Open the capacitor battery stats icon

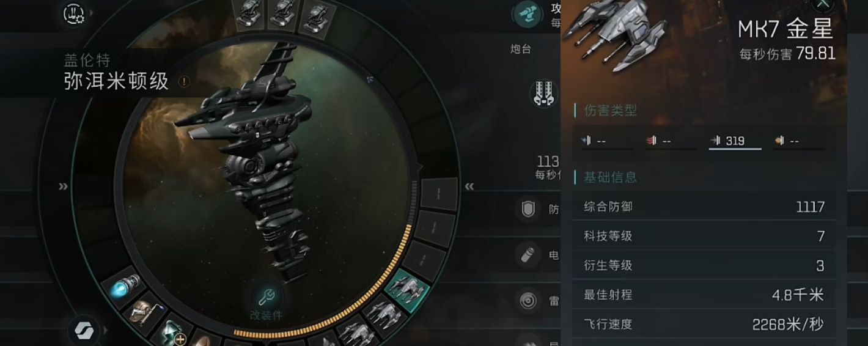click(x=528, y=255)
